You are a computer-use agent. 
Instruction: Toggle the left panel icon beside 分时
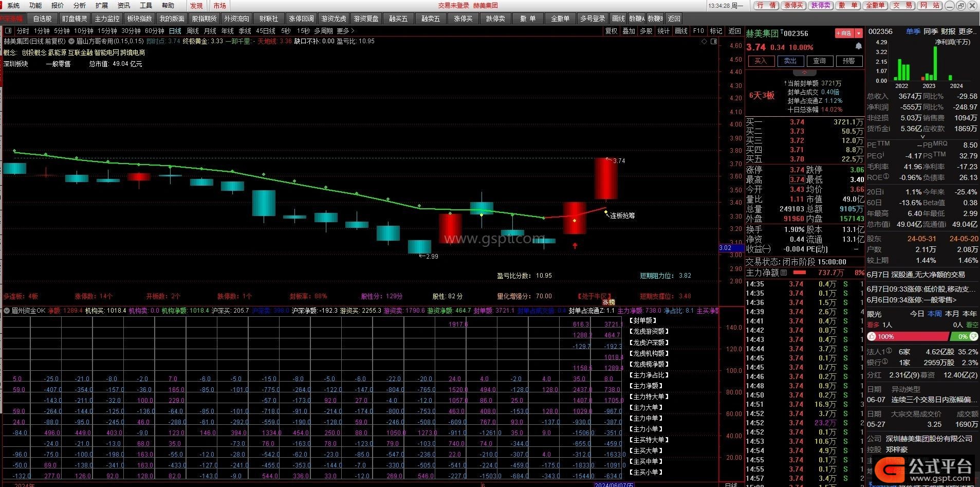pos(8,31)
